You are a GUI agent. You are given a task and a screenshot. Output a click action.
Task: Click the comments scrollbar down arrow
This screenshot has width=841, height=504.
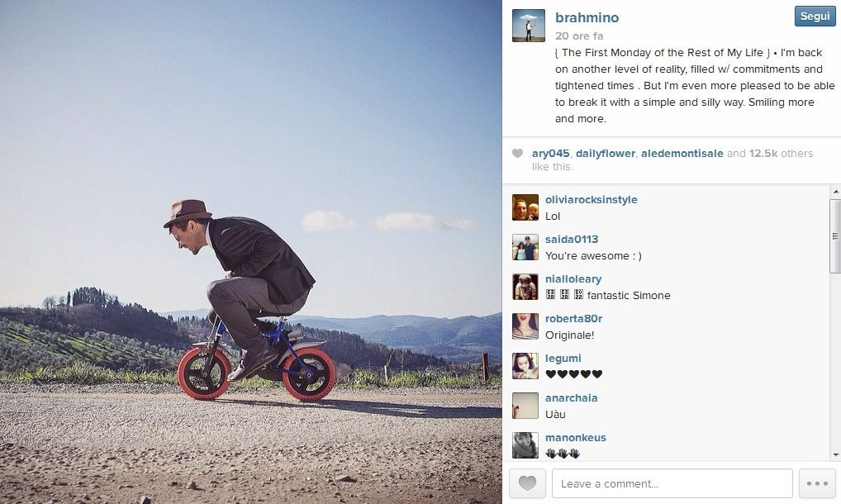tap(835, 455)
